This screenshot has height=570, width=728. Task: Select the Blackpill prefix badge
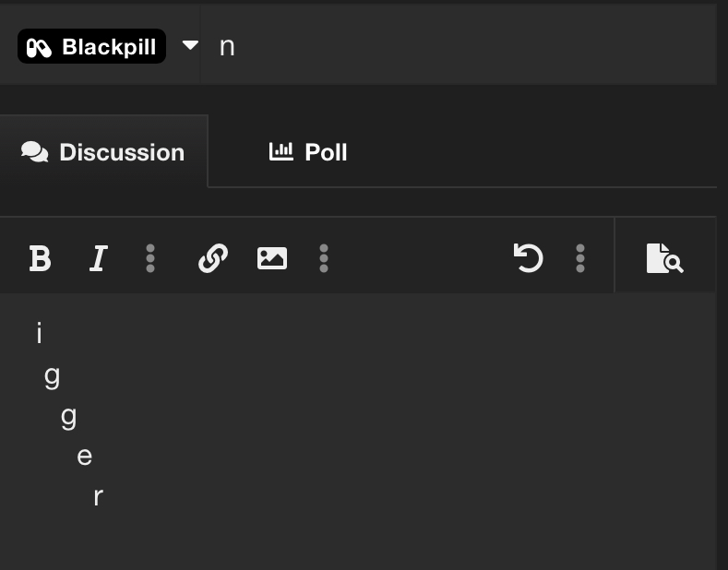point(91,46)
